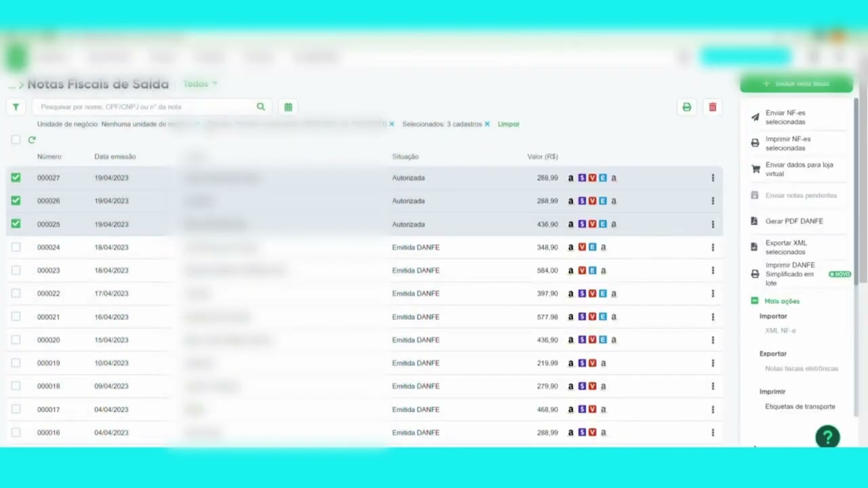Choose Exportar XML selecionados

(786, 247)
